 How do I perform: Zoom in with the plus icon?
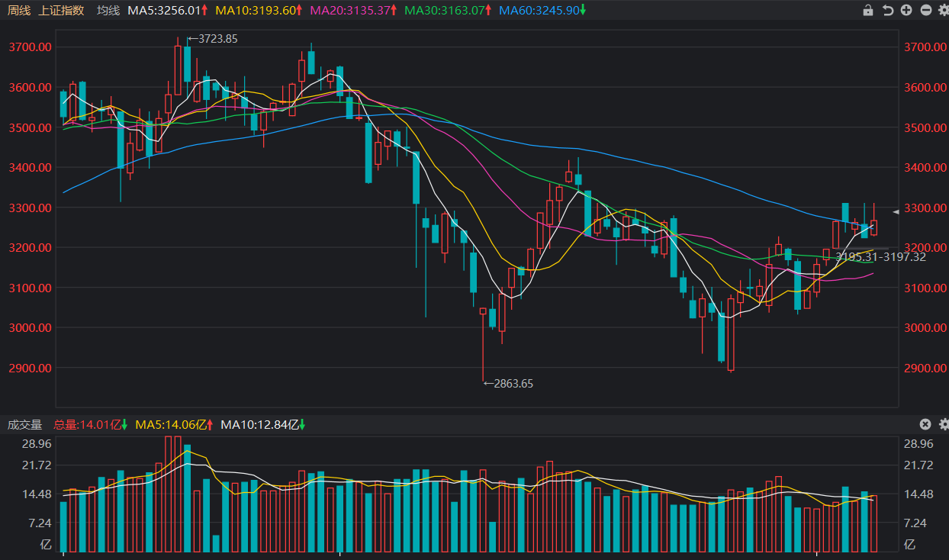pos(906,11)
